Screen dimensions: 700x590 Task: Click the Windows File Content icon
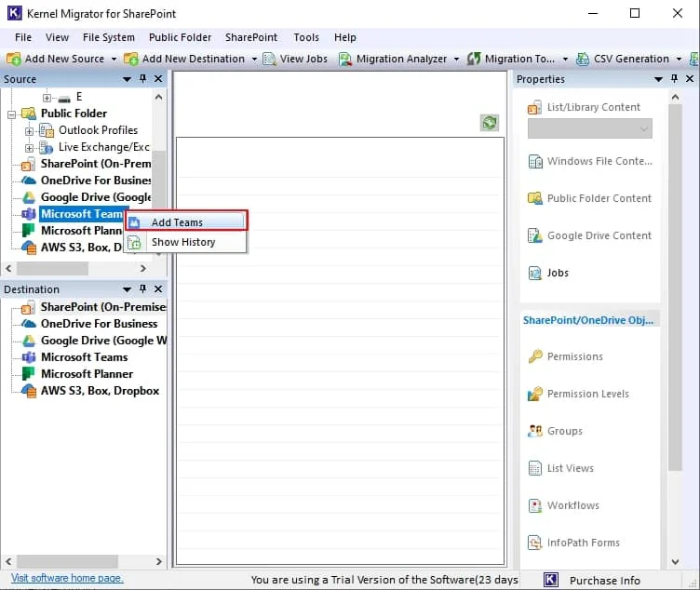(535, 161)
